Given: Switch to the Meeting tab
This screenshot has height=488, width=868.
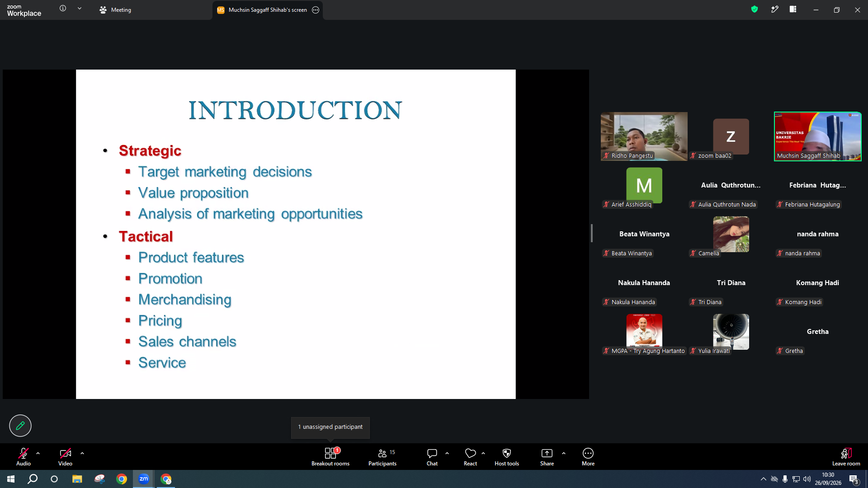Looking at the screenshot, I should click(115, 9).
